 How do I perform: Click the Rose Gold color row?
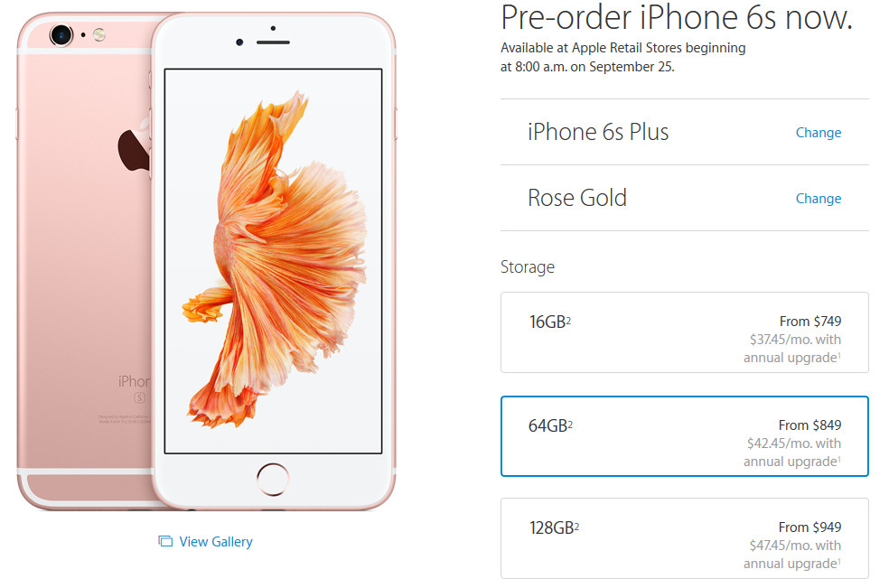pos(684,198)
